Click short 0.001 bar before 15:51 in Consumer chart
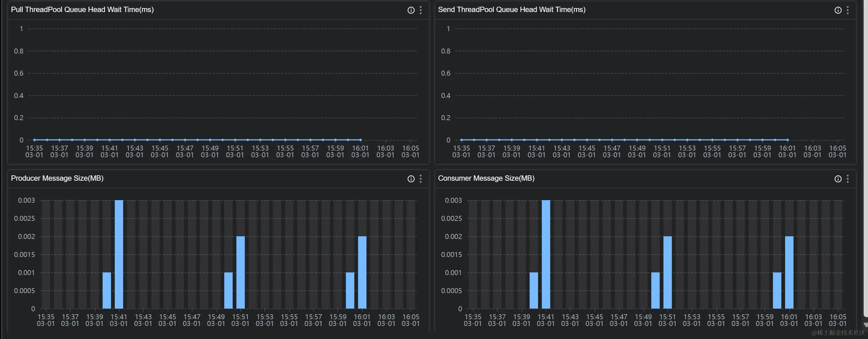Viewport: 868px width, 339px height. [656, 290]
